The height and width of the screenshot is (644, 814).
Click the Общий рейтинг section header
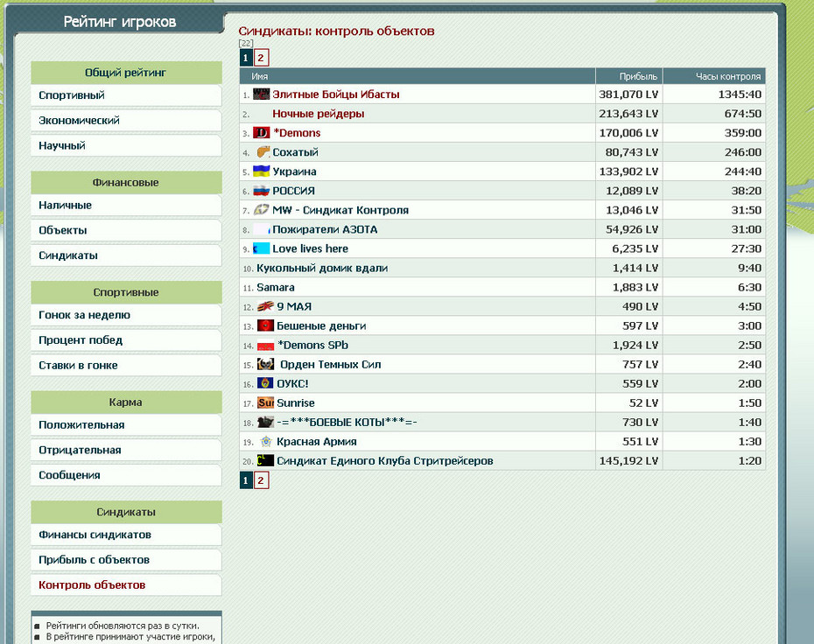126,73
